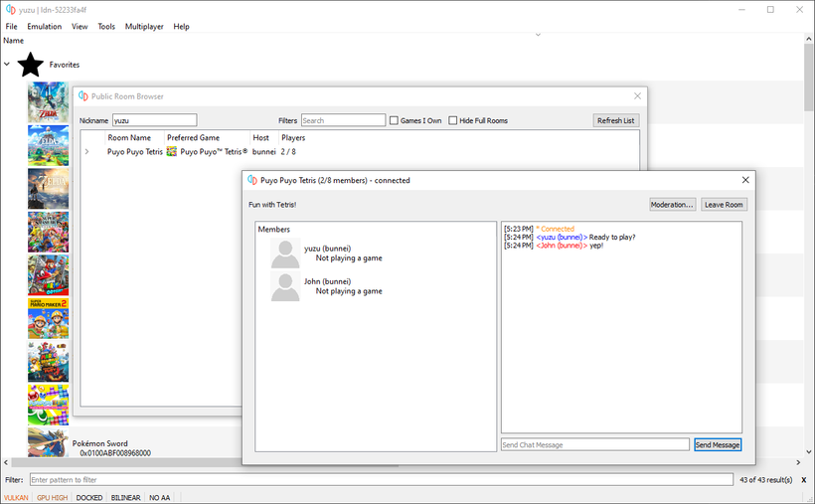This screenshot has width=815, height=504.
Task: Click the horizontal scrollbar under game list
Action: pyautogui.click(x=398, y=463)
